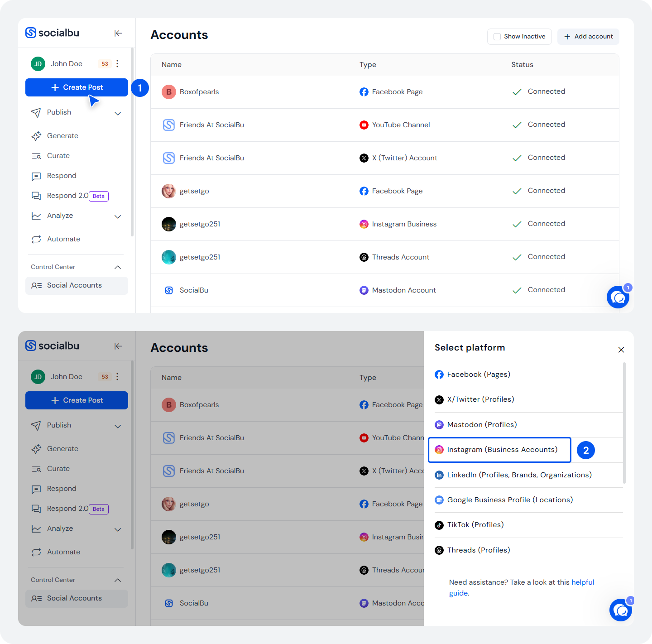Expand the Publish chevron in the upper sidebar
This screenshot has width=652, height=644.
click(x=118, y=113)
